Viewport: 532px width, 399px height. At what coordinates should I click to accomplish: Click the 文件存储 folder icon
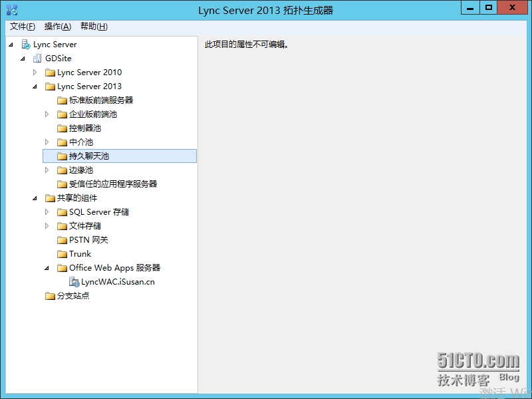coord(62,226)
